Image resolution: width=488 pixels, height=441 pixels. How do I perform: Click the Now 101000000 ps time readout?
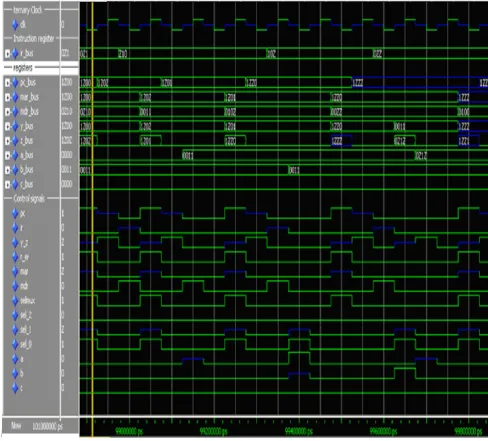pos(37,426)
